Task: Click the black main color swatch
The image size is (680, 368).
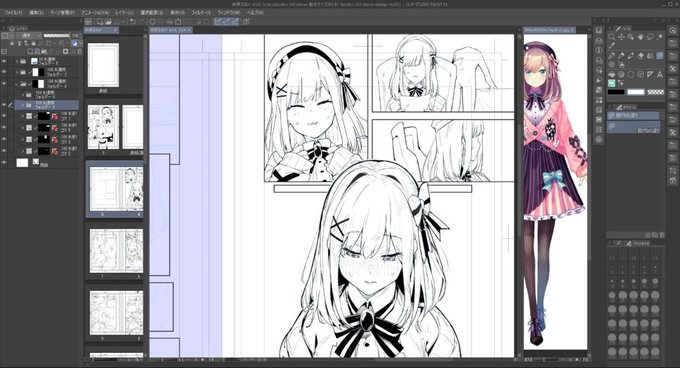Action: tap(616, 92)
